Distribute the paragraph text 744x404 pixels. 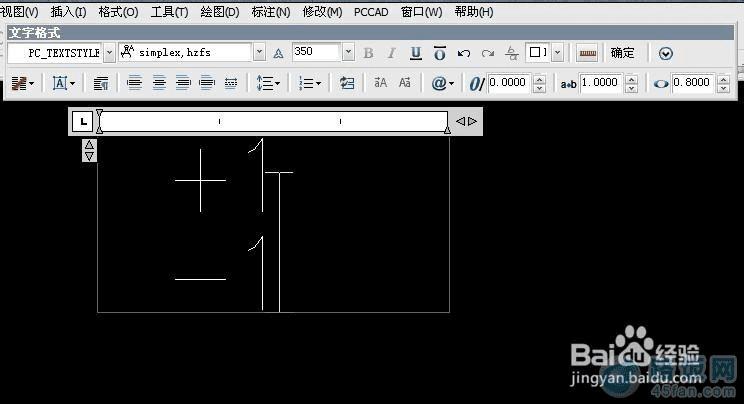[231, 84]
